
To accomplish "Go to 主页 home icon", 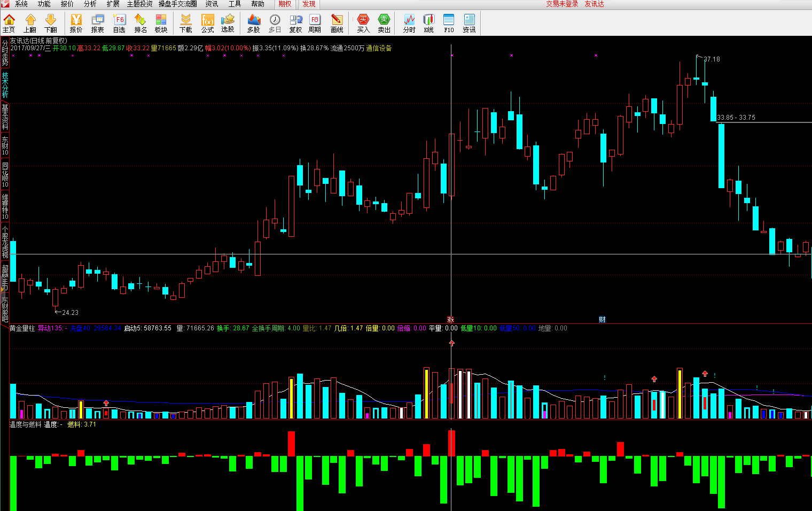I will pyautogui.click(x=9, y=24).
